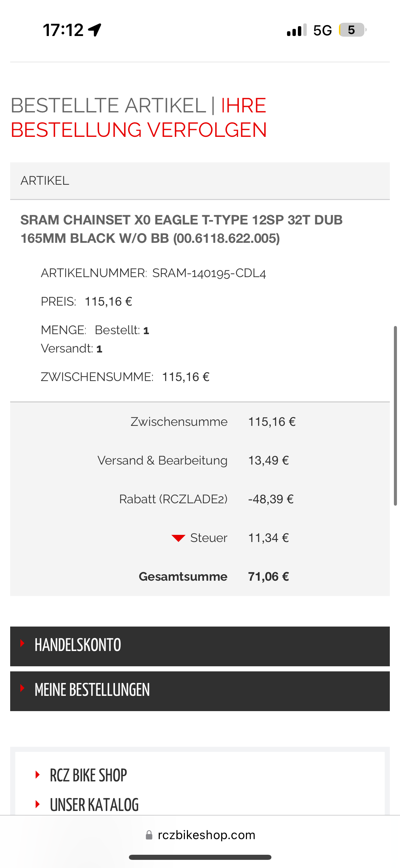Tap the 17:12 clock in status bar

63,30
